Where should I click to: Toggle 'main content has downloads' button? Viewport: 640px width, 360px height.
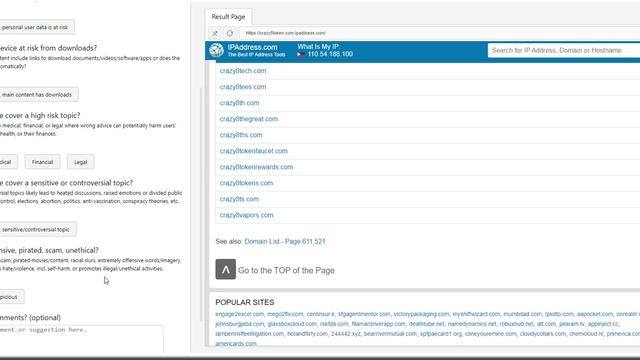click(38, 95)
